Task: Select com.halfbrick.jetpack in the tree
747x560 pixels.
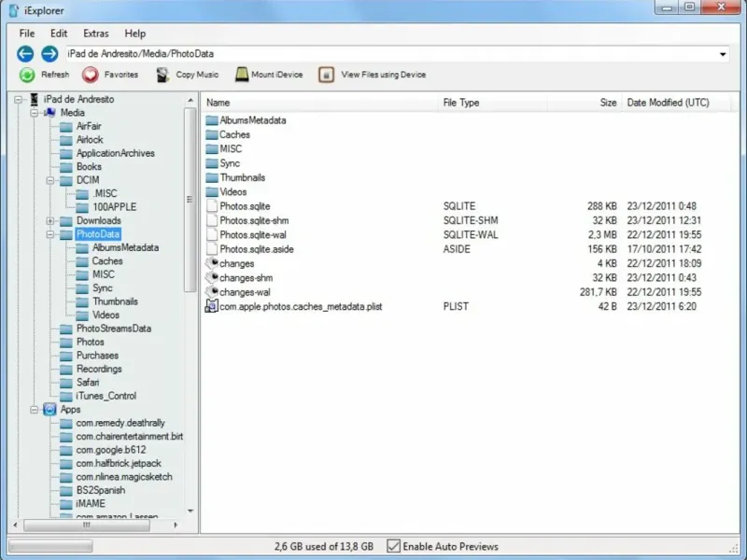Action: click(x=119, y=463)
